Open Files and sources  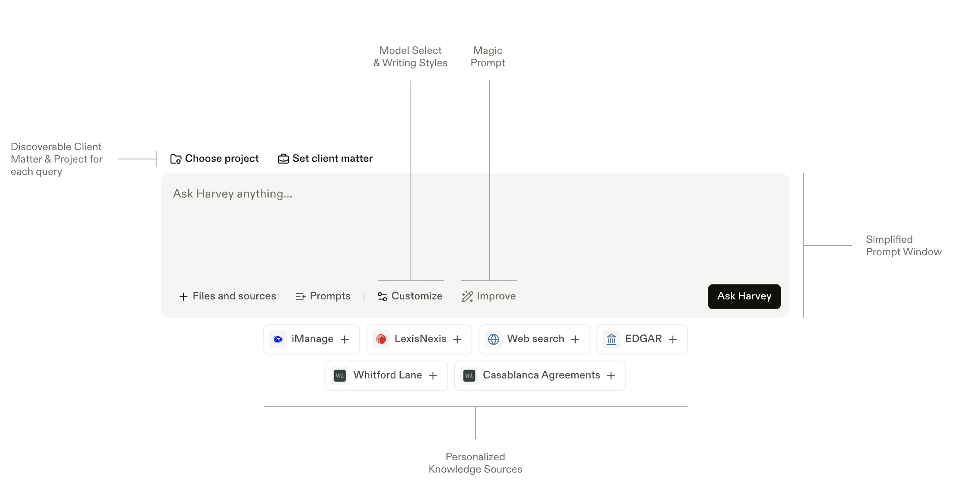point(227,296)
